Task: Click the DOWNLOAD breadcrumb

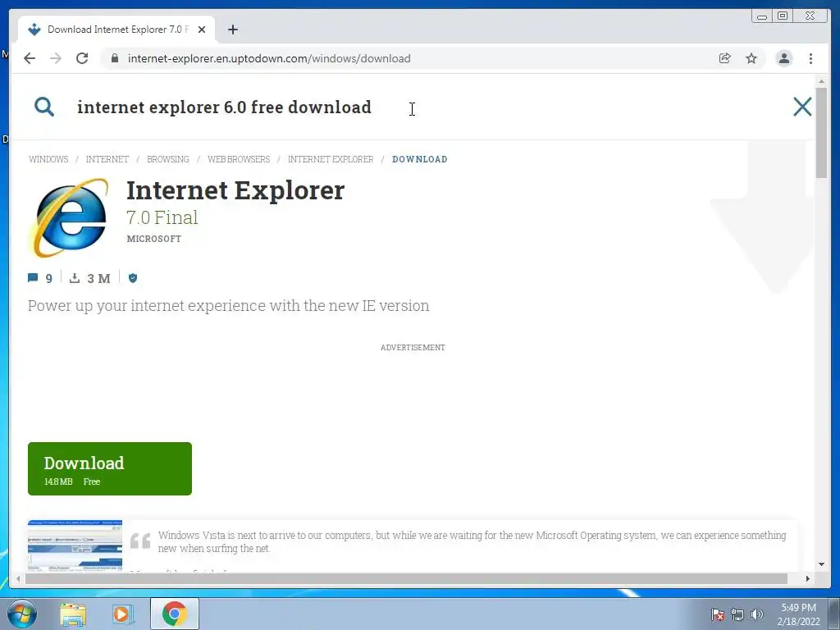Action: pos(419,159)
